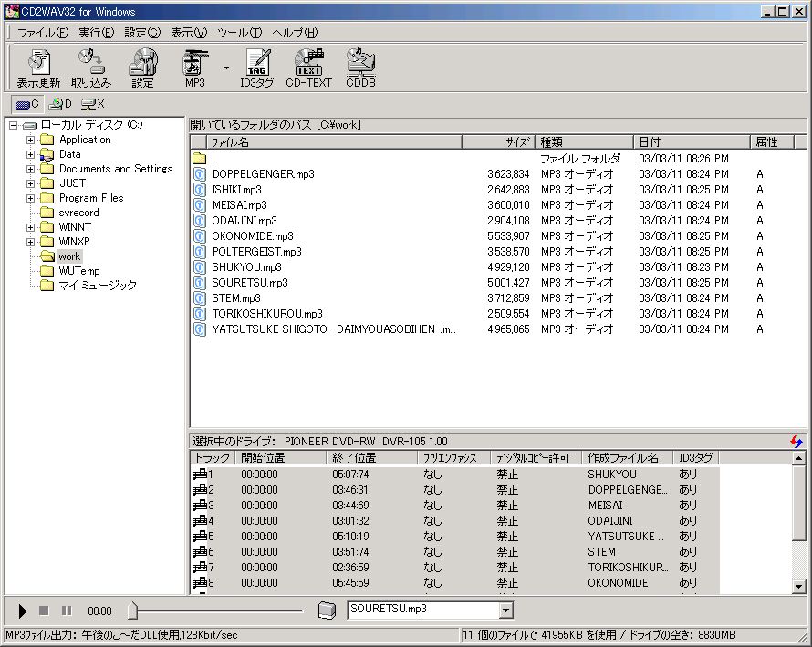Select track 4 icon ODAIJINI

pyautogui.click(x=200, y=520)
